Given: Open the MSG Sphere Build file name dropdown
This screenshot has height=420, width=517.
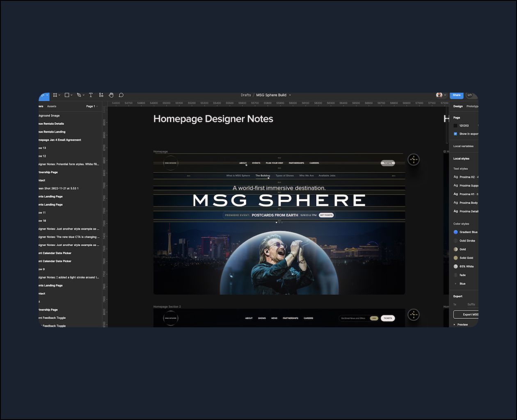Looking at the screenshot, I should (x=290, y=95).
